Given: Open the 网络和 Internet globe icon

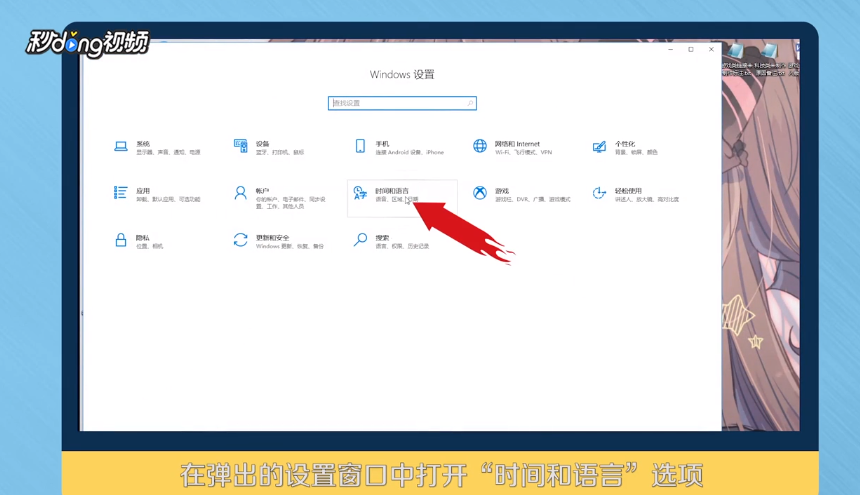Looking at the screenshot, I should coord(480,146).
